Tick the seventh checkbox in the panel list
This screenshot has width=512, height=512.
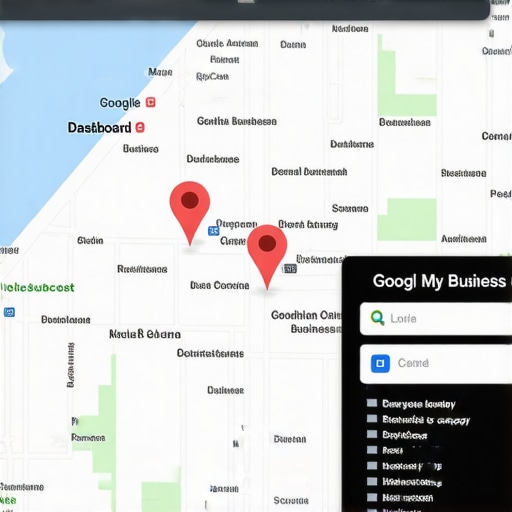tap(372, 497)
